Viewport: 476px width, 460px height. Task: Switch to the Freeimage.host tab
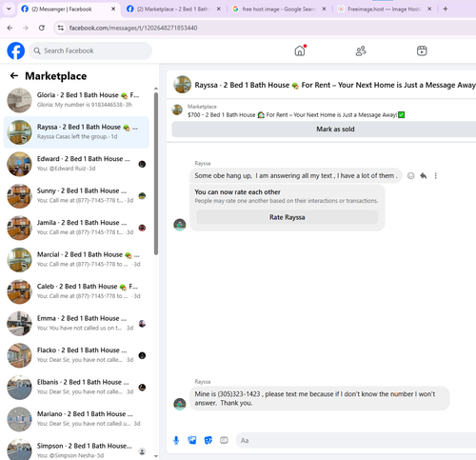coord(384,10)
